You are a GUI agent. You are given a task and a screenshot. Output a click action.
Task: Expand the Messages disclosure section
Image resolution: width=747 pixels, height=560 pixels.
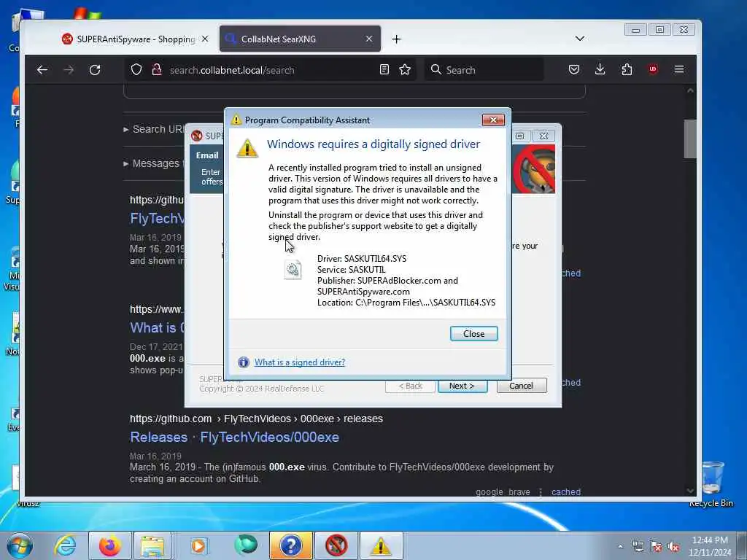pos(153,163)
